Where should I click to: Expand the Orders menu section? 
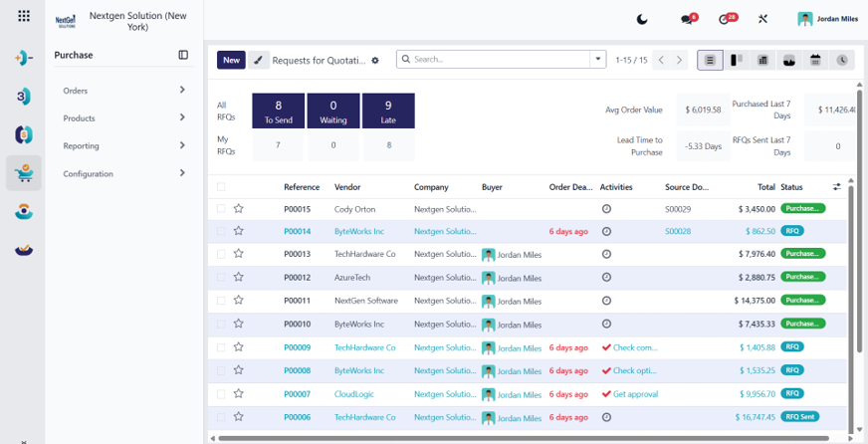pos(124,91)
